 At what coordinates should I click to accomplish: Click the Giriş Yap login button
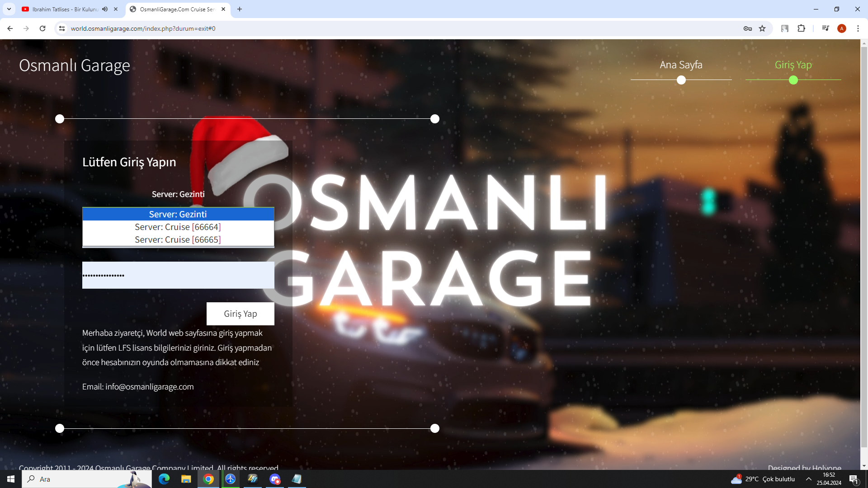click(241, 314)
